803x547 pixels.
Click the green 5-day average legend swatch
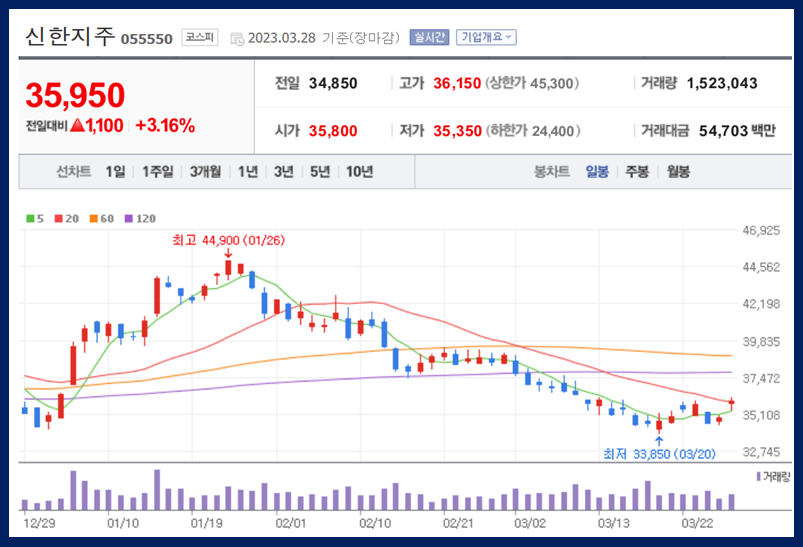click(30, 219)
